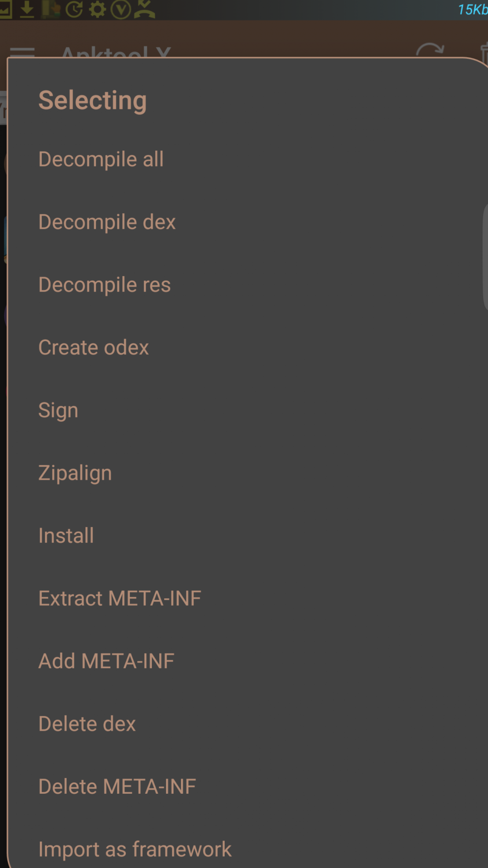Choose Delete META-INF
The height and width of the screenshot is (868, 488).
[x=117, y=786]
